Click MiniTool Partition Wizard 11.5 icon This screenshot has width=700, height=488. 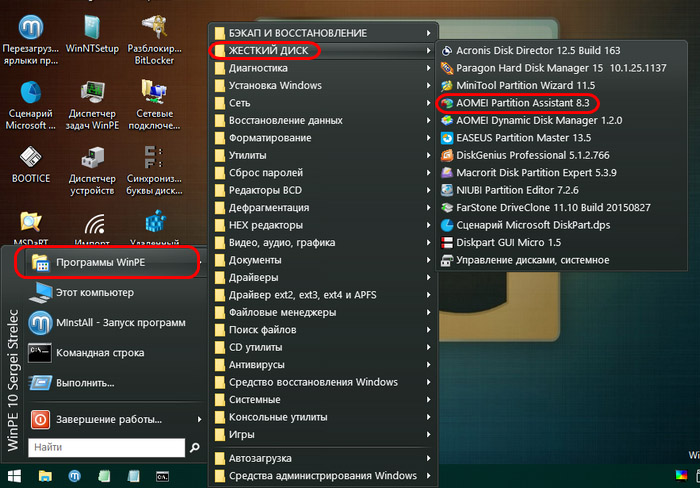(446, 85)
